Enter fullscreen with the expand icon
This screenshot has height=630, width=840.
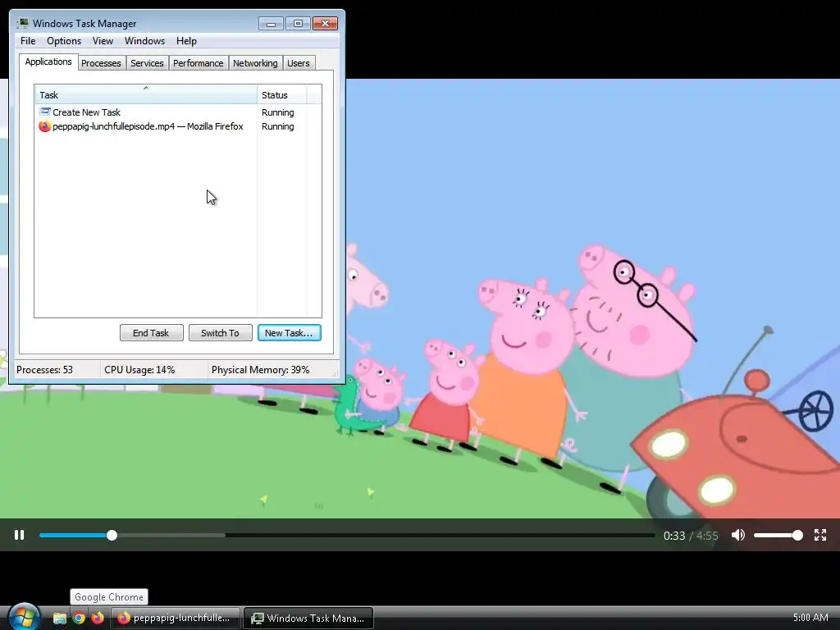[x=819, y=535]
